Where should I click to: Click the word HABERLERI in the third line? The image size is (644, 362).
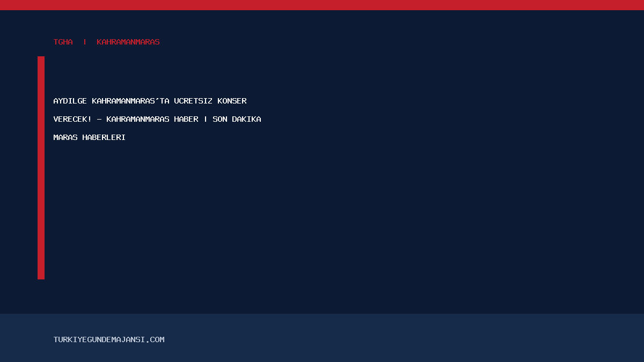(x=104, y=137)
